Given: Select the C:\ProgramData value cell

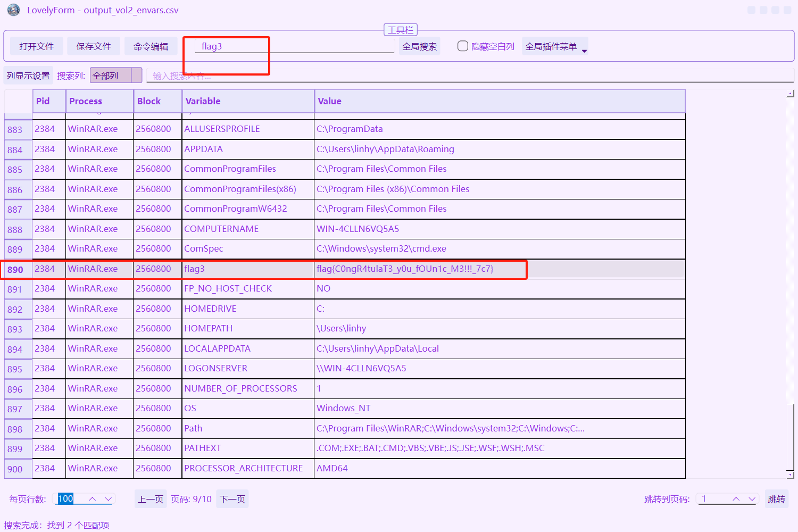Looking at the screenshot, I should tap(500, 129).
